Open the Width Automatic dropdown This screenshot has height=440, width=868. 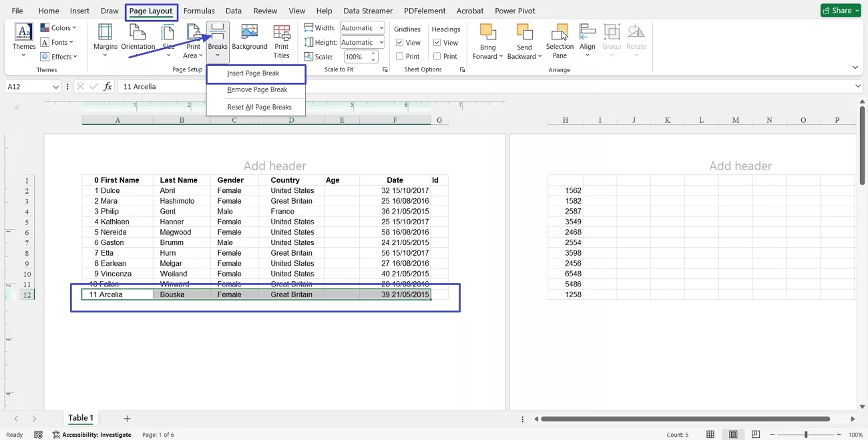[x=381, y=27]
